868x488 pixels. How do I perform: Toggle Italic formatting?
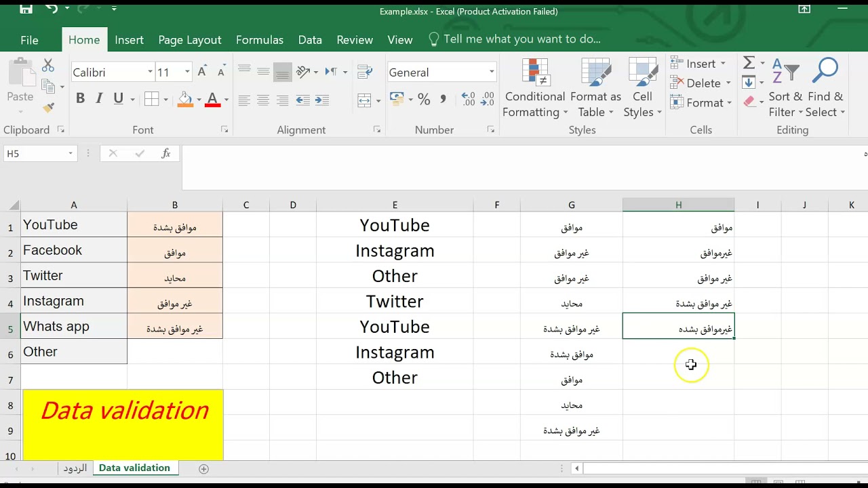99,99
